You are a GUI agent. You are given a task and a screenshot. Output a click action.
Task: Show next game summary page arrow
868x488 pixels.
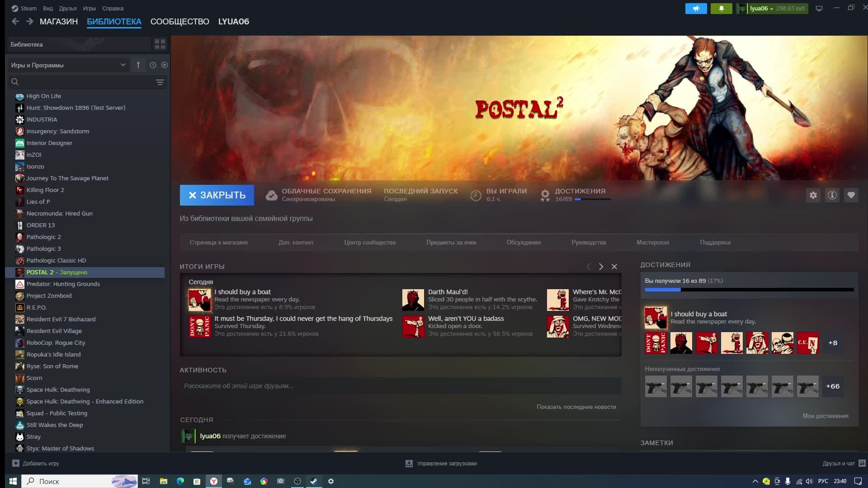(x=601, y=267)
